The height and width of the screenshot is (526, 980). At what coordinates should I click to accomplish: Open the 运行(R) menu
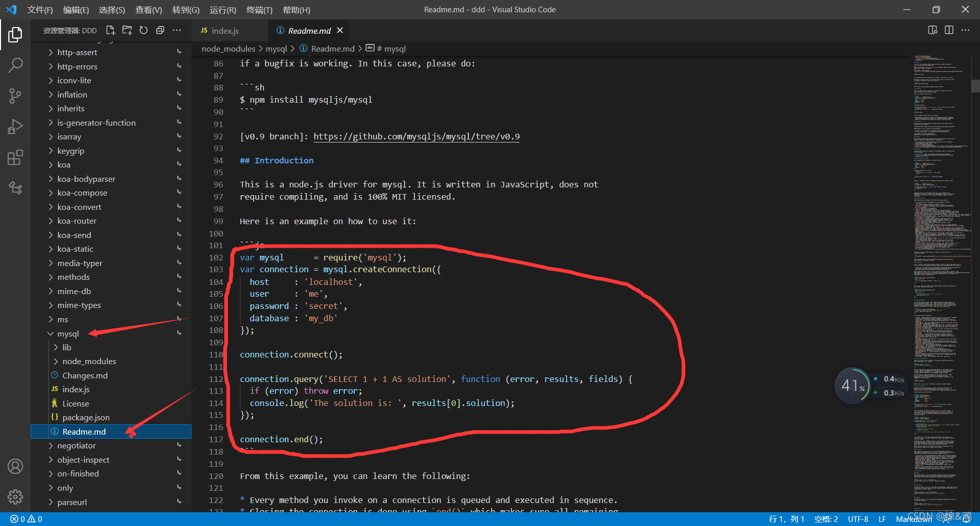pos(223,10)
